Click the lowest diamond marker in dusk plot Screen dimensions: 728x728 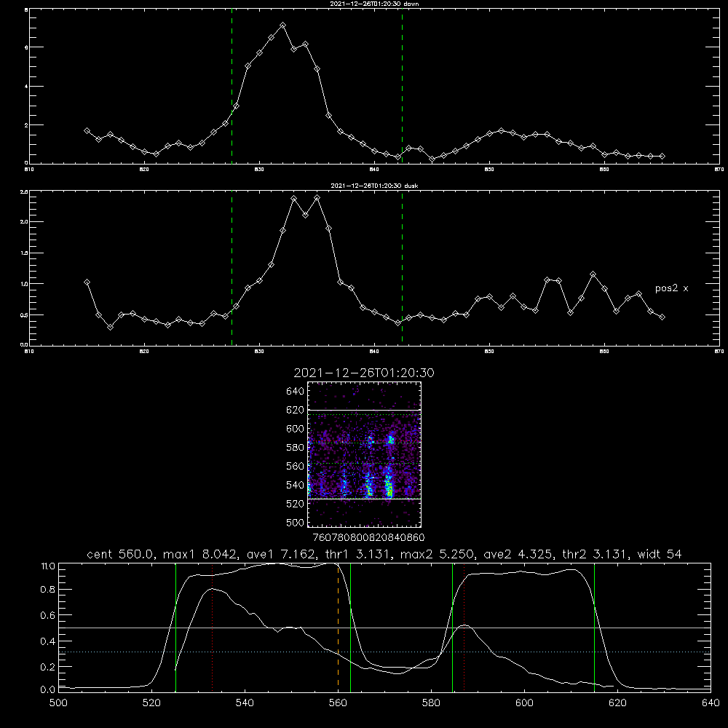pyautogui.click(x=110, y=327)
